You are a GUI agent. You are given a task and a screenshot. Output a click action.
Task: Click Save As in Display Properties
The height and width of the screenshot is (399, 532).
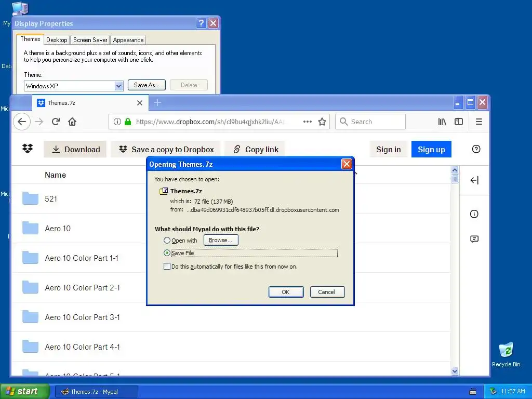[x=147, y=85]
